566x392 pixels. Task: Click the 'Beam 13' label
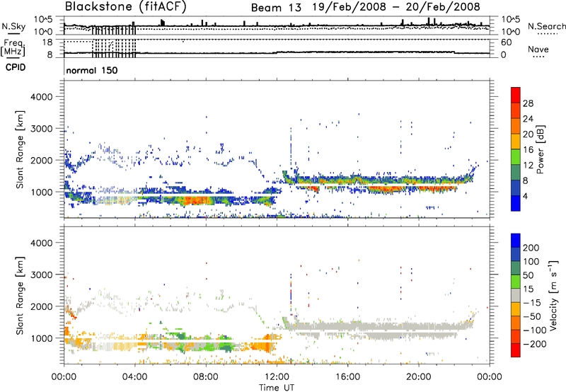pyautogui.click(x=276, y=8)
